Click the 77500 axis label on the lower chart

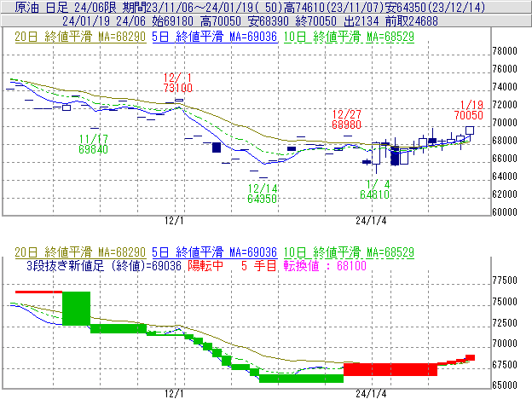click(x=505, y=281)
